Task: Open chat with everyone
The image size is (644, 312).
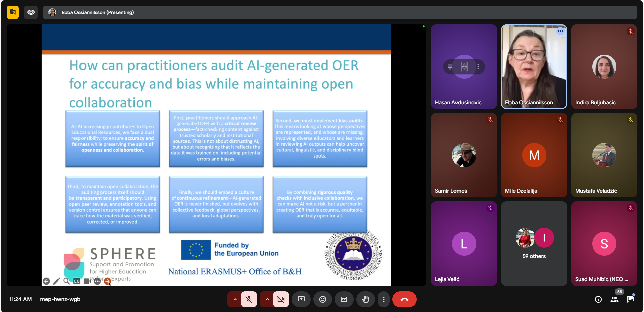Action: [x=630, y=299]
